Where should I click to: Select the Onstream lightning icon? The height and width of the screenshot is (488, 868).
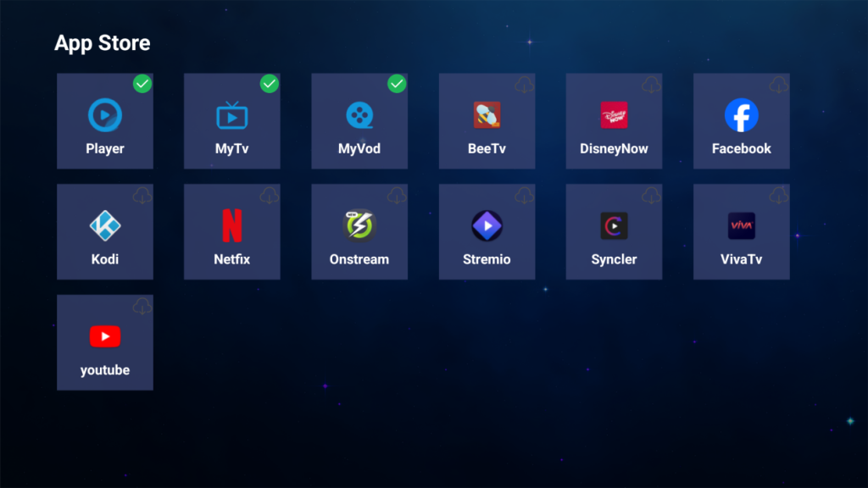(359, 225)
